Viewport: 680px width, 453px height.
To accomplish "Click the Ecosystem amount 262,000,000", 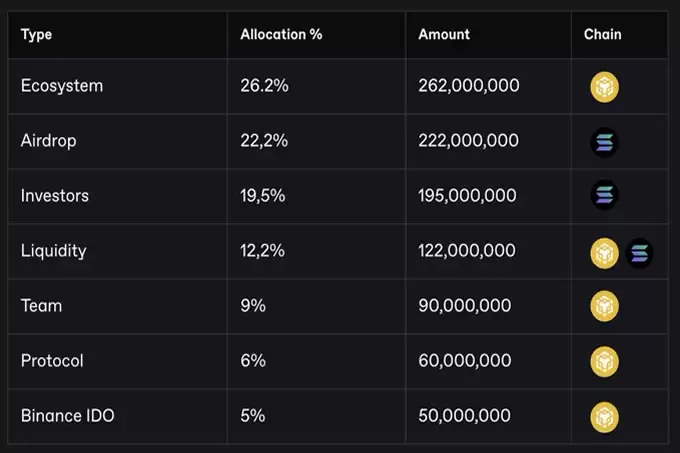I will pyautogui.click(x=469, y=85).
